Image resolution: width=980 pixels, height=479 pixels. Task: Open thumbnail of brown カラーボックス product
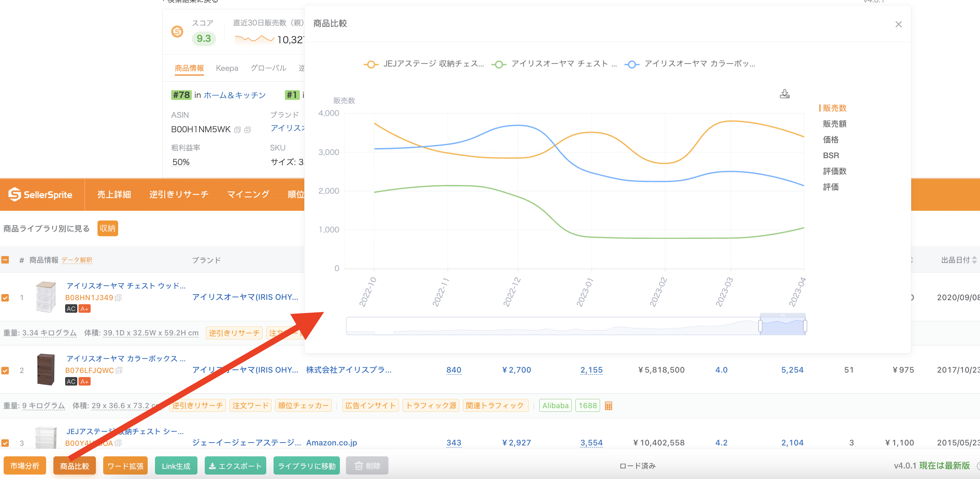click(46, 370)
